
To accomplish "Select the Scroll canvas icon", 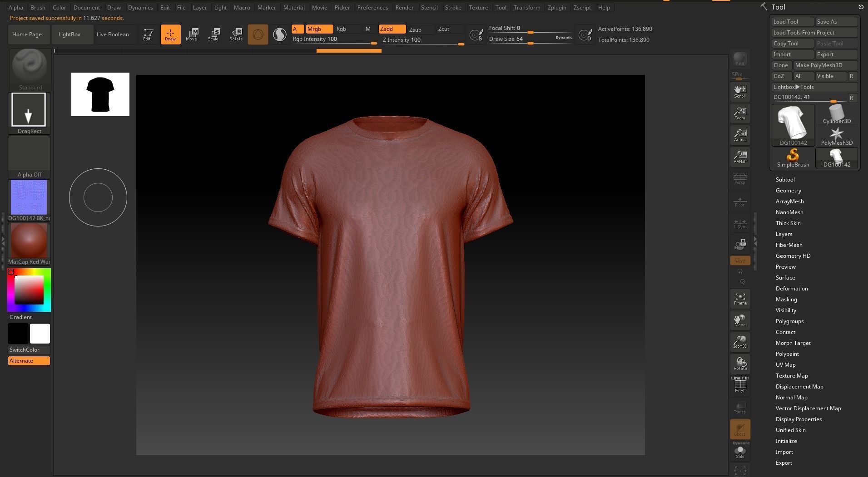I will (x=740, y=92).
